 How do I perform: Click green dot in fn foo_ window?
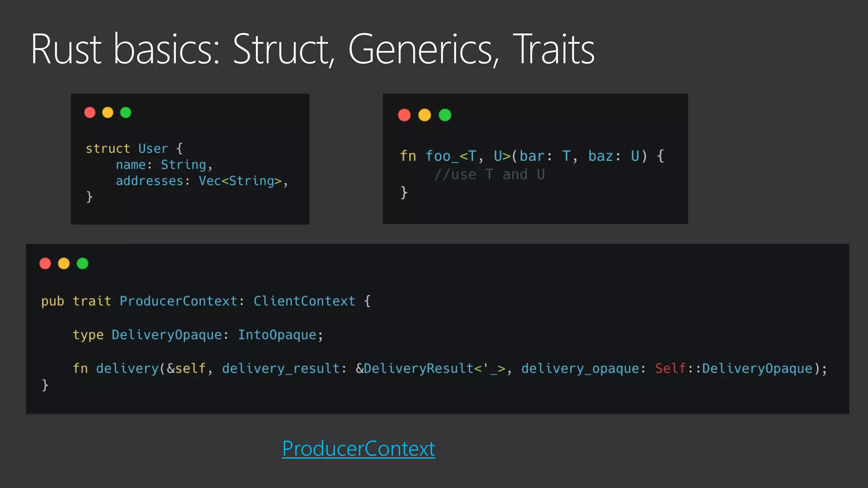click(x=445, y=115)
